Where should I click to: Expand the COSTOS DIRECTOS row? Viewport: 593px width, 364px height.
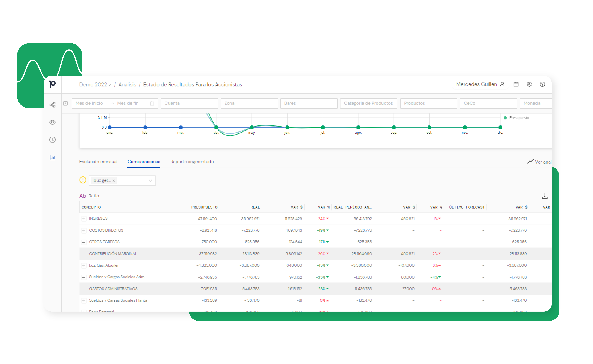(84, 230)
